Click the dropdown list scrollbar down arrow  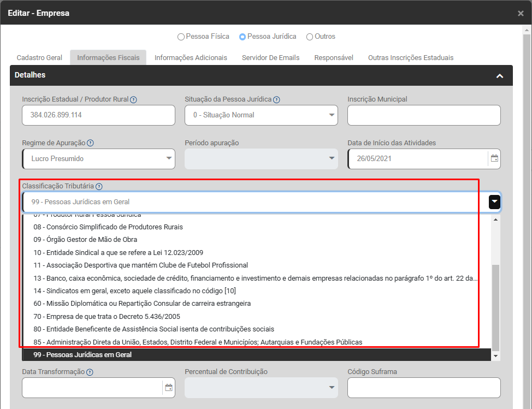coord(495,356)
